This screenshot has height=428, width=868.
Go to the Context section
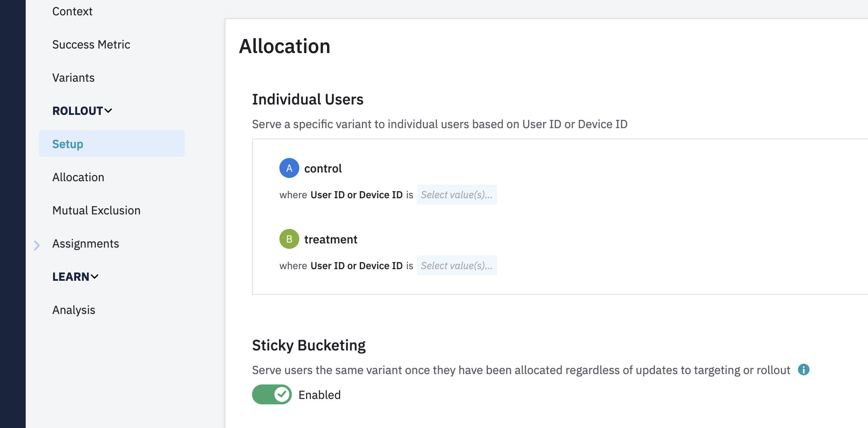pyautogui.click(x=72, y=11)
